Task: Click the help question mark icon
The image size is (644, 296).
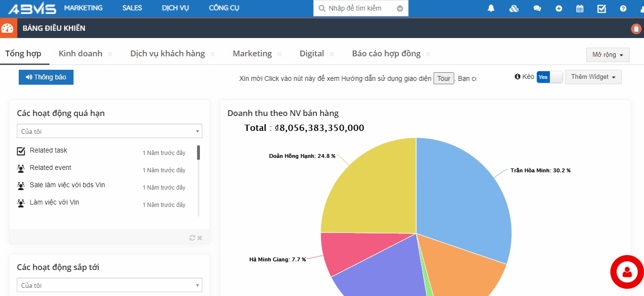Action: coord(623,8)
